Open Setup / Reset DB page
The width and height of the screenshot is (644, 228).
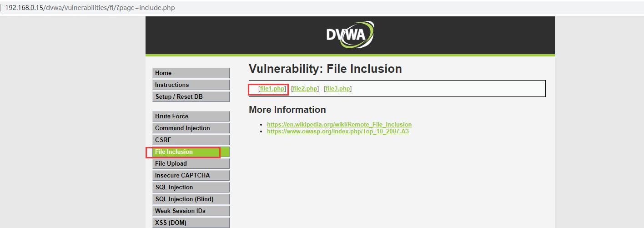[191, 97]
